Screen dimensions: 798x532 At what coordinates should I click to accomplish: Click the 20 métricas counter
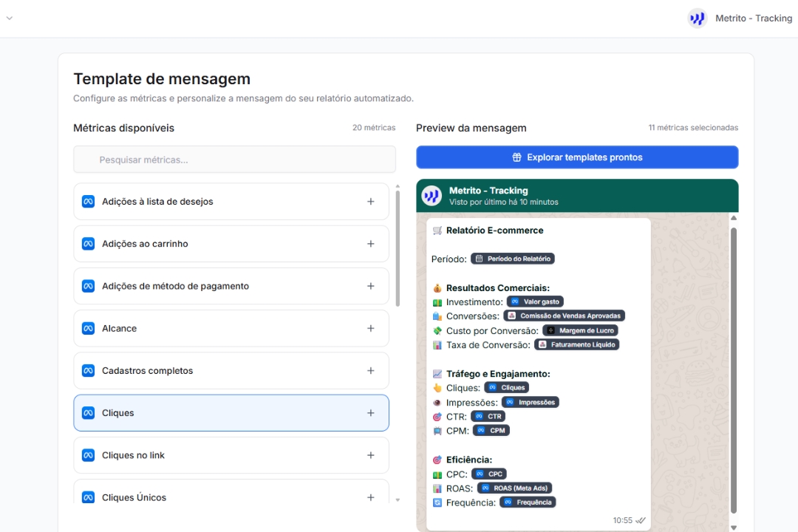tap(374, 128)
